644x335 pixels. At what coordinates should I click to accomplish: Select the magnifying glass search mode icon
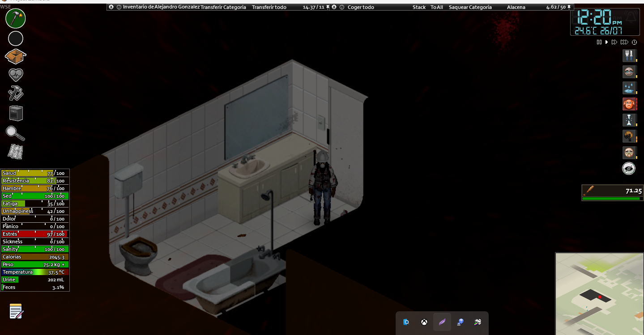coord(16,133)
